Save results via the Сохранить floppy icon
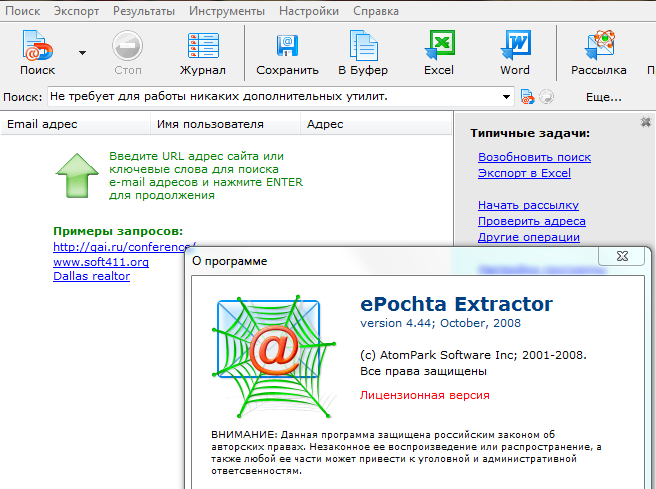 287,52
